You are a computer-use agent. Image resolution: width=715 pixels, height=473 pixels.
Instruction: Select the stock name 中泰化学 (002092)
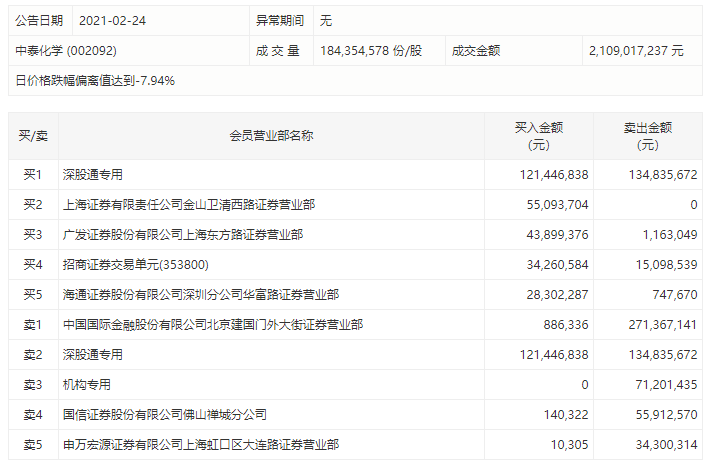click(x=66, y=51)
